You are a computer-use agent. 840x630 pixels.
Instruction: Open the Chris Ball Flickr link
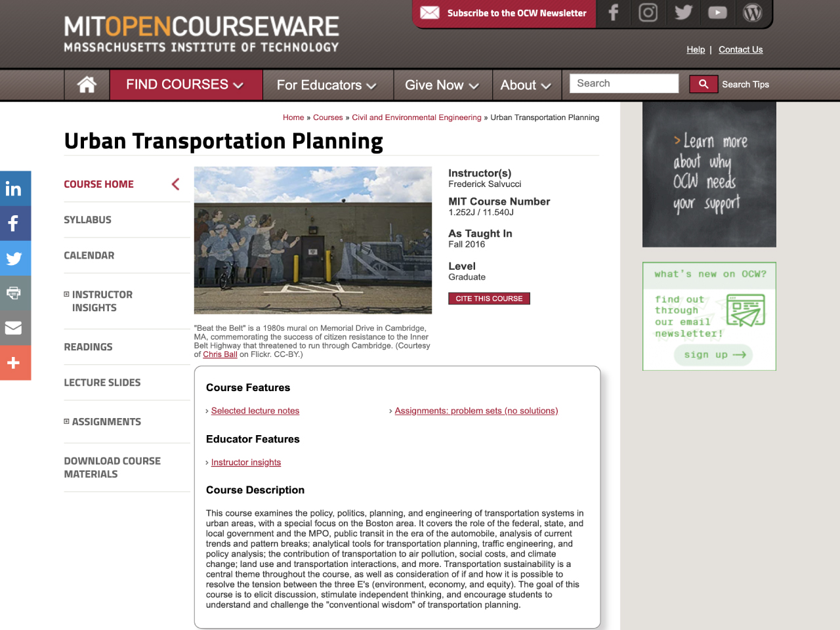pyautogui.click(x=220, y=354)
